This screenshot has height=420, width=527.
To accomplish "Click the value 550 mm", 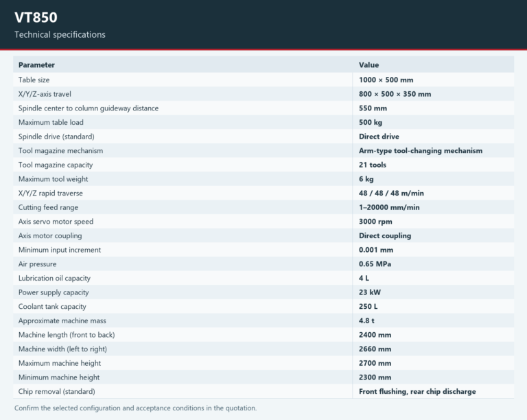I will pyautogui.click(x=373, y=108).
